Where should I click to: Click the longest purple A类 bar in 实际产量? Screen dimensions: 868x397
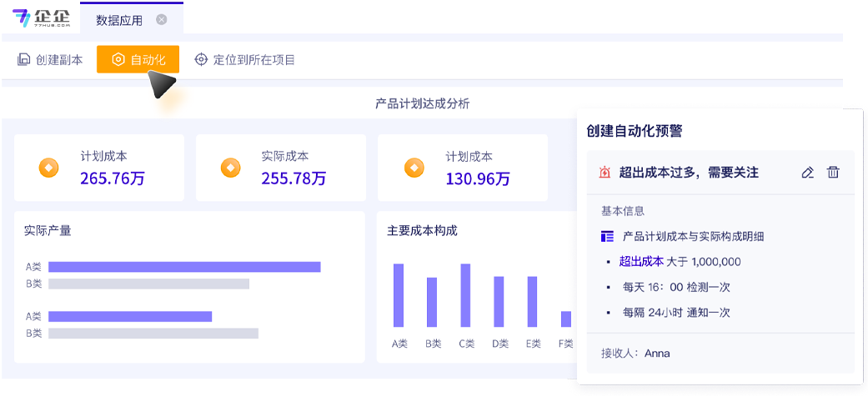point(184,267)
